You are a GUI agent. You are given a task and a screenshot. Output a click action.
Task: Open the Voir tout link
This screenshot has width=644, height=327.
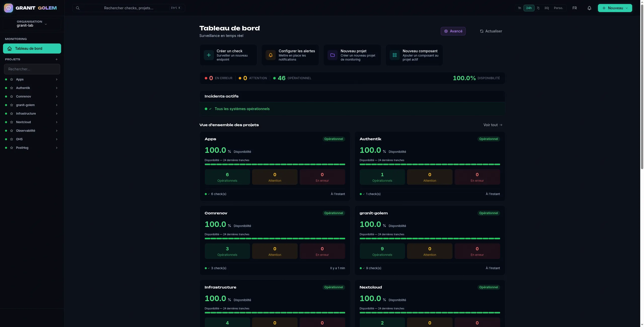point(493,125)
